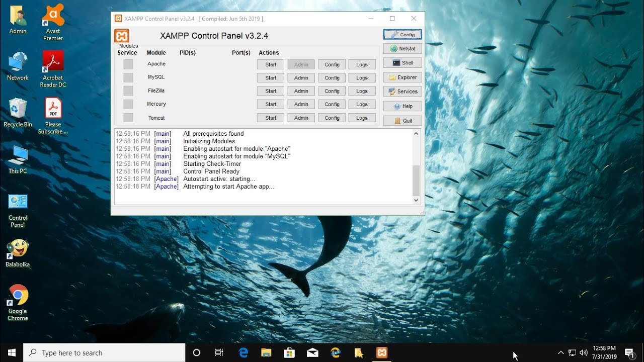Click the XAMPP title bar icon
Image resolution: width=644 pixels, height=362 pixels.
click(x=118, y=19)
